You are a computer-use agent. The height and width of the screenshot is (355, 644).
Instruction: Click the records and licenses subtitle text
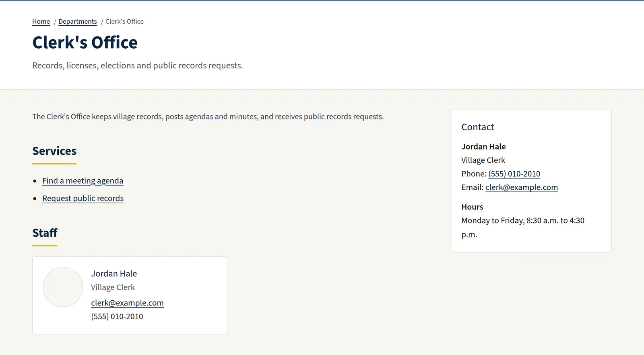click(x=138, y=66)
